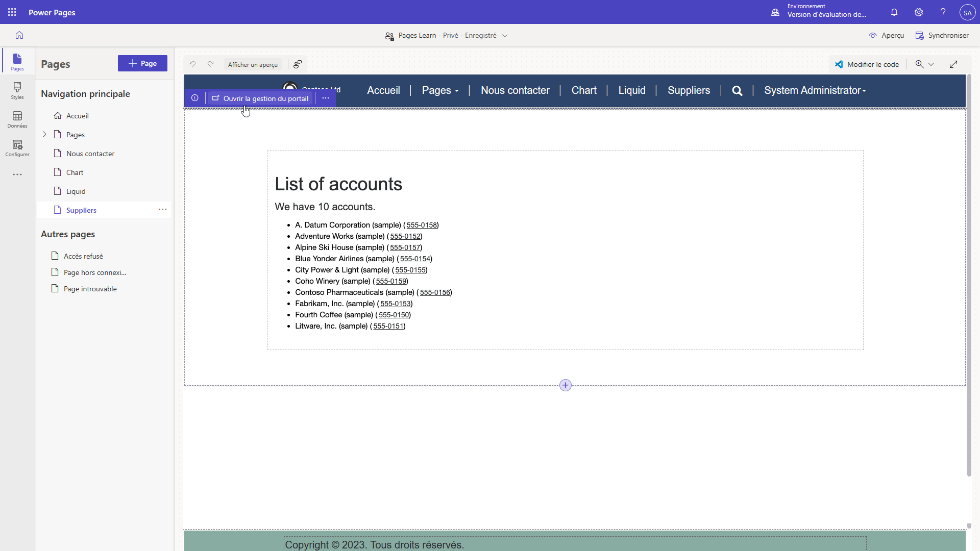Click the canvas vertical scrollbar
Viewport: 980px width, 551px height.
pyautogui.click(x=969, y=275)
